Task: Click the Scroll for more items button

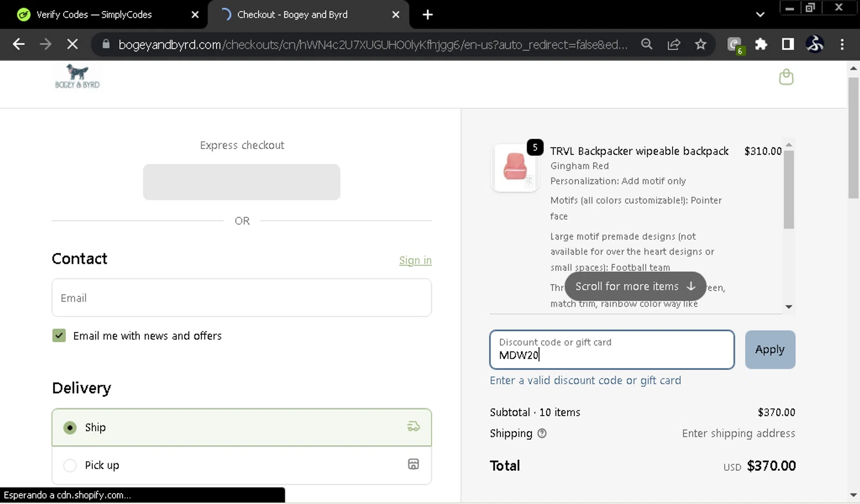Action: click(635, 286)
